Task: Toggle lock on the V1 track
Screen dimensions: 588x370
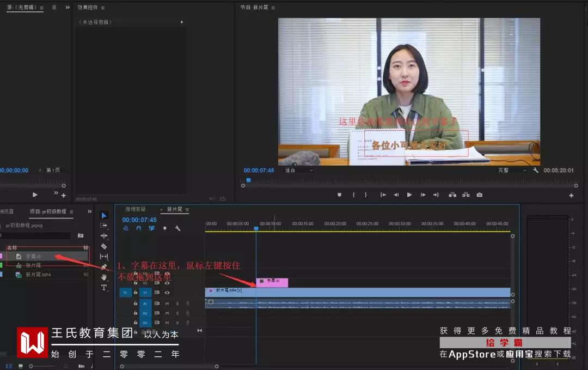Action: pos(136,292)
